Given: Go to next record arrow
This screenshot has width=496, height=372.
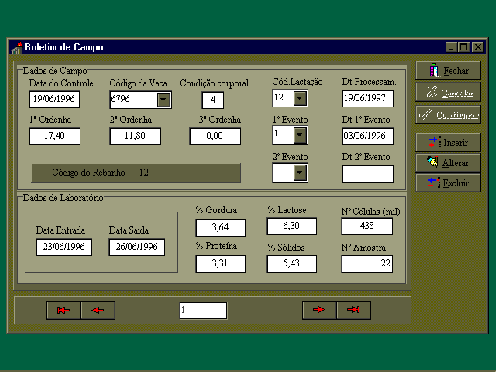Looking at the screenshot, I should click(x=319, y=310).
